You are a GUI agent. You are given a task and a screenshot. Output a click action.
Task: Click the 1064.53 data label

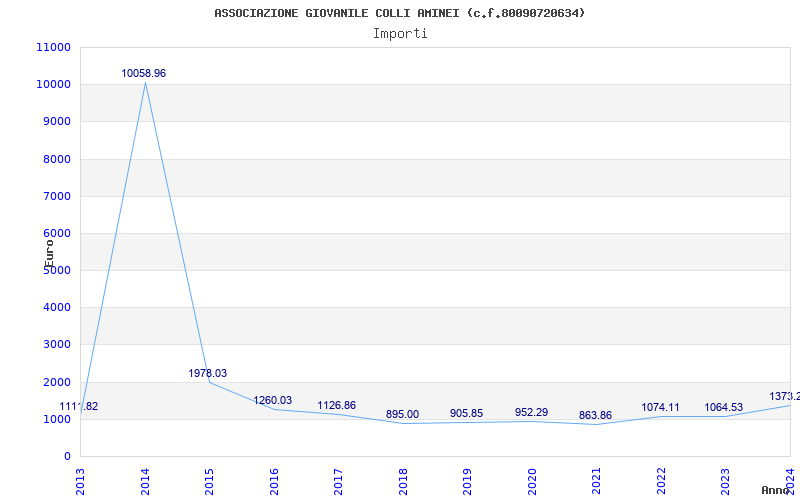[723, 408]
